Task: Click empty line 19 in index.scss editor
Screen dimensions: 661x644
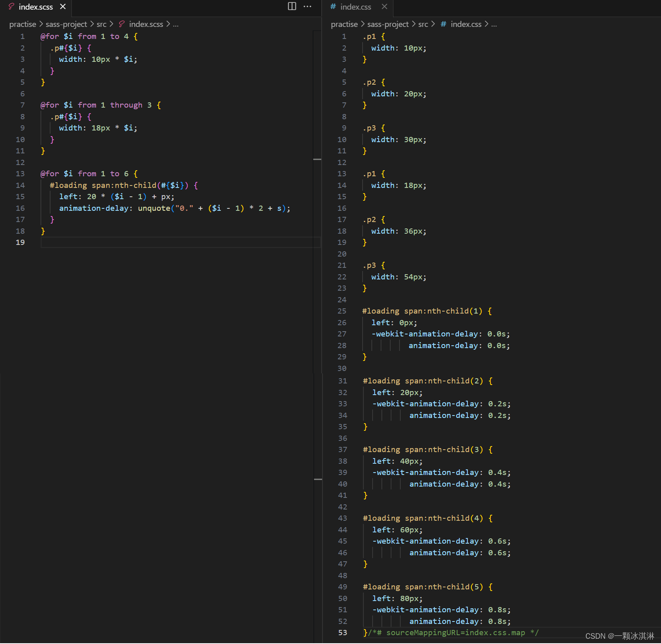Action: [180, 243]
